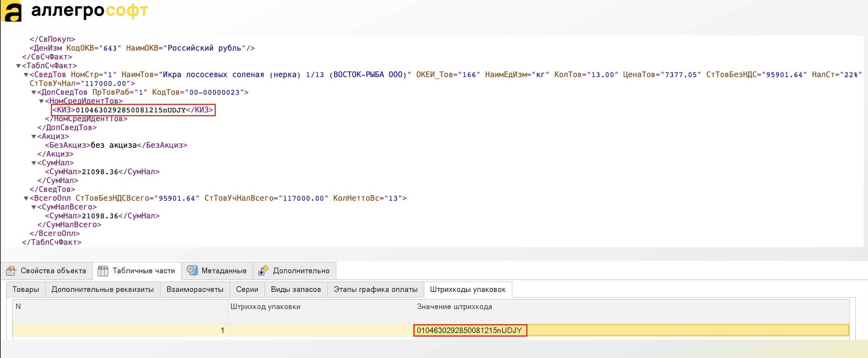Click the Аллегрософт logo icon

click(11, 11)
